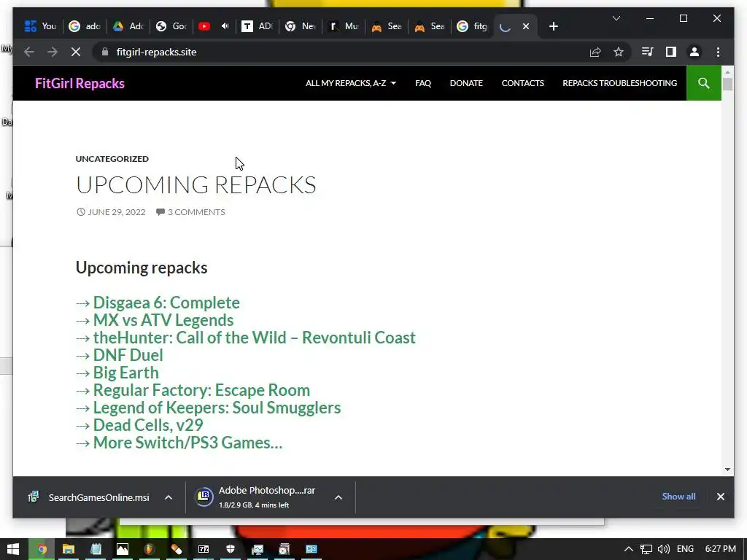
Task: Stop loading the page
Action: 76,52
